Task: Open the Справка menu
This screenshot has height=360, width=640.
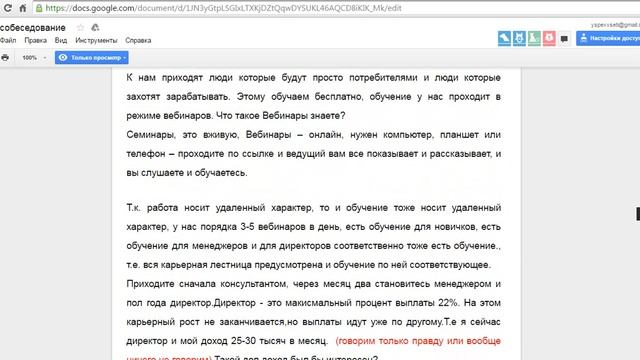Action: (138, 40)
